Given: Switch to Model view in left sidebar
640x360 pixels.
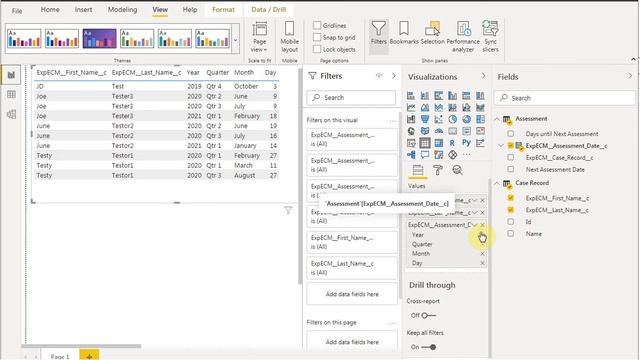Looking at the screenshot, I should (x=11, y=114).
